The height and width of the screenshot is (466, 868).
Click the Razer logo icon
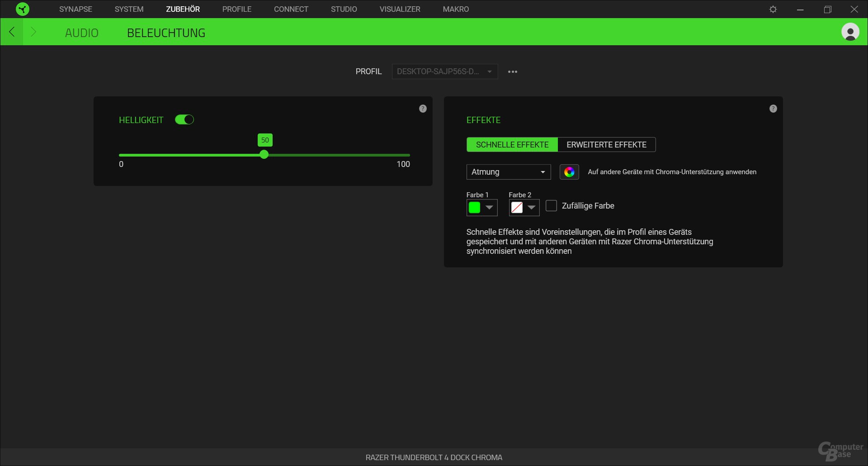click(x=22, y=9)
